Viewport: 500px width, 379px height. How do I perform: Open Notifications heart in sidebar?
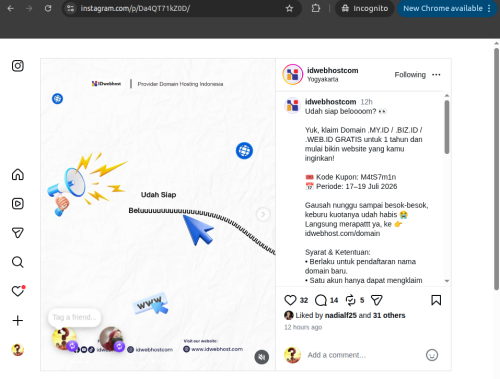coord(18,291)
